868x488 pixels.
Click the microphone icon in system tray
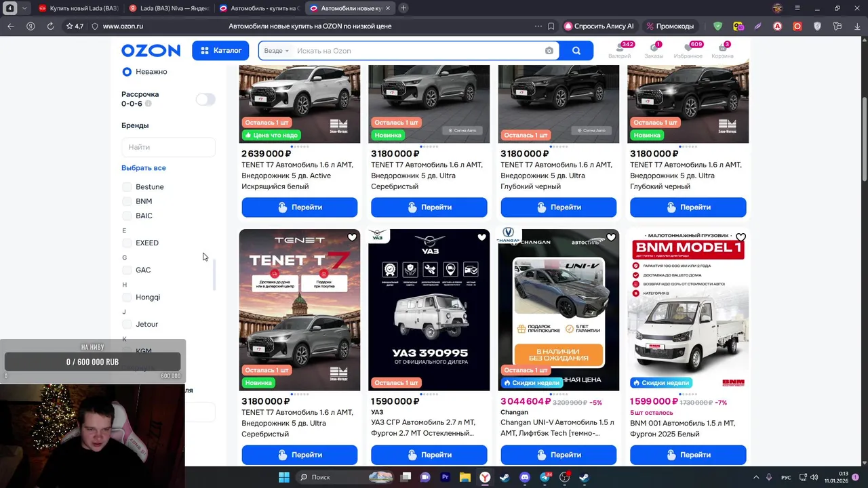pyautogui.click(x=770, y=477)
